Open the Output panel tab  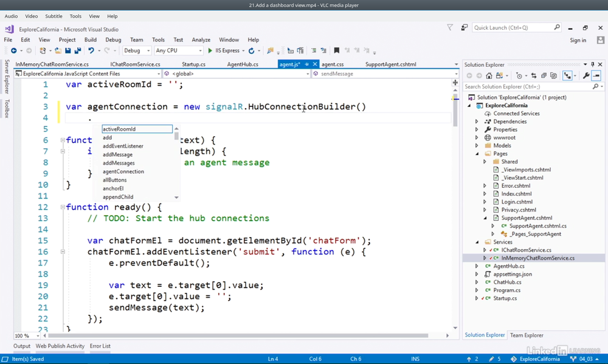click(x=22, y=346)
